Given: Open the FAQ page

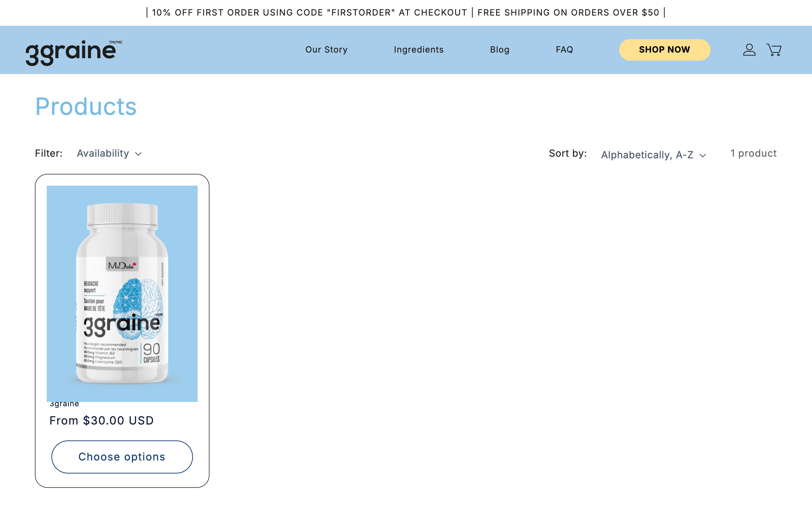Looking at the screenshot, I should tap(564, 49).
